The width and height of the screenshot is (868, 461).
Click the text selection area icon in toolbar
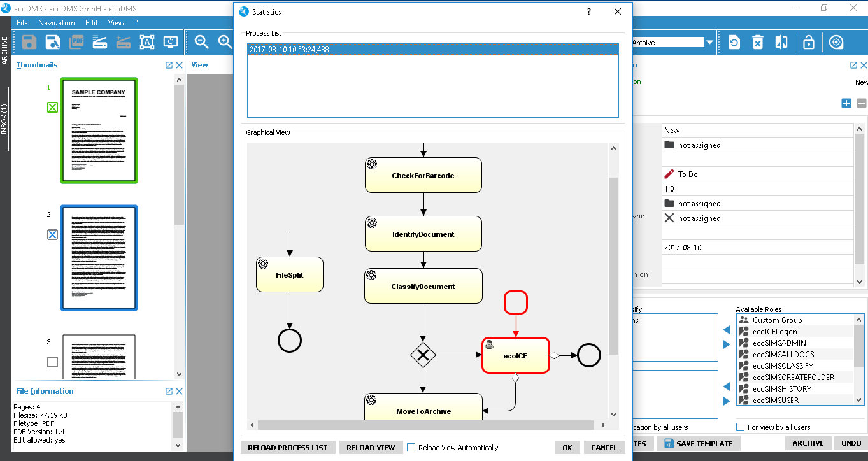click(147, 43)
